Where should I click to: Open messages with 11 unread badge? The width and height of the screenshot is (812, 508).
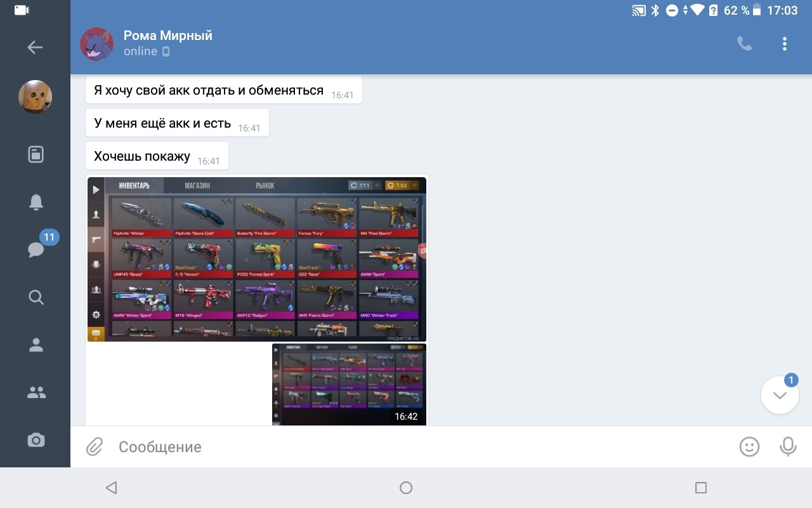click(36, 249)
